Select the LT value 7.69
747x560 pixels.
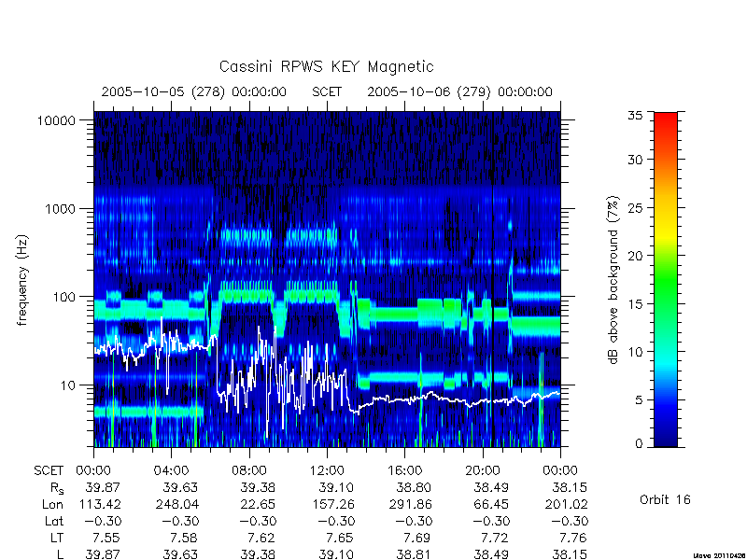click(x=416, y=539)
